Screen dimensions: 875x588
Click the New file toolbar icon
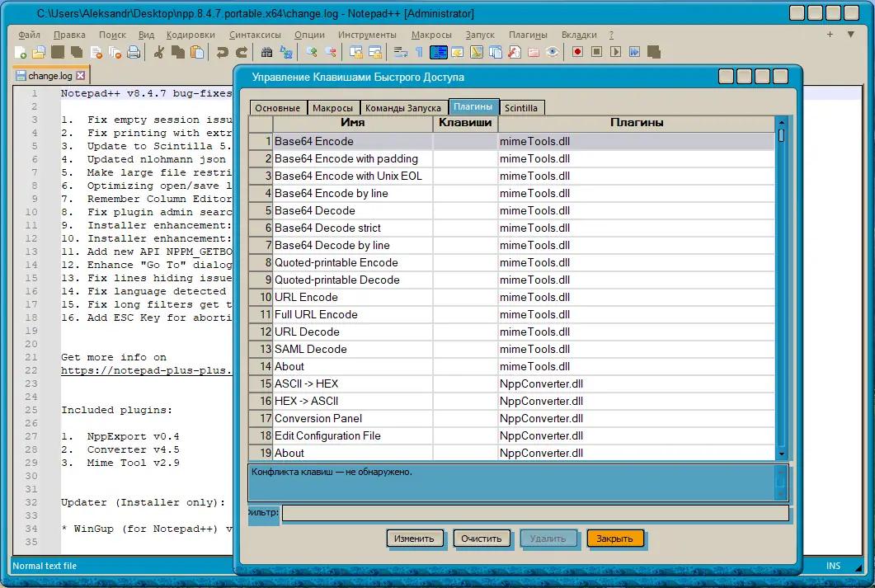click(x=20, y=52)
